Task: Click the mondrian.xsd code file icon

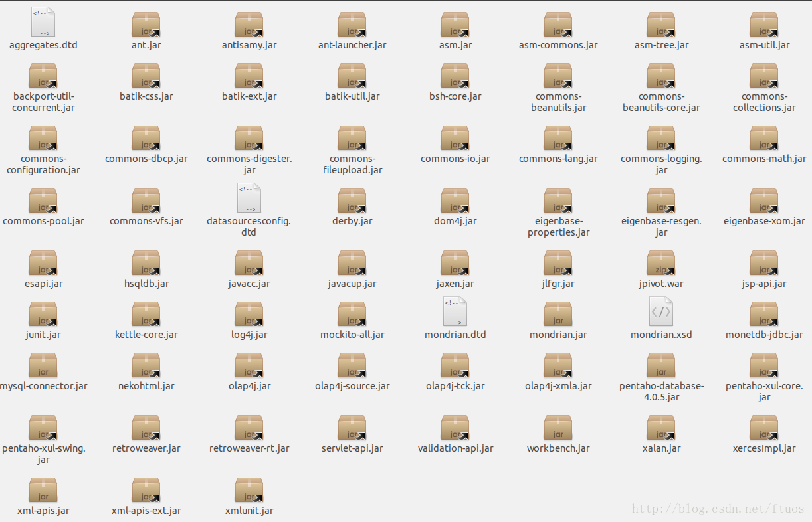Action: point(661,311)
